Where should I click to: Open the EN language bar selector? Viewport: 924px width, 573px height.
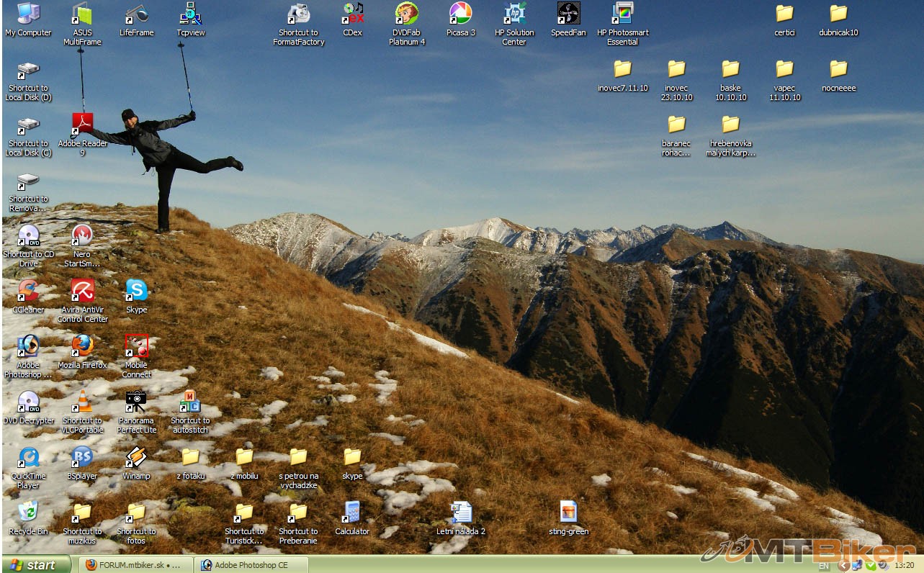(x=823, y=567)
